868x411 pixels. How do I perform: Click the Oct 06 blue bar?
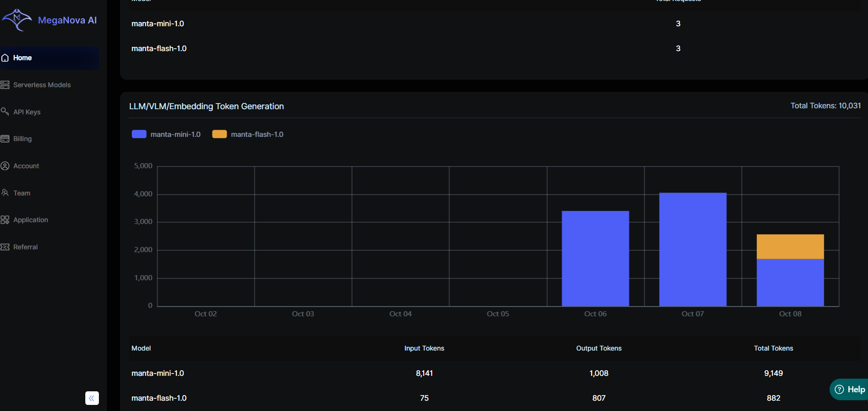[x=595, y=258]
